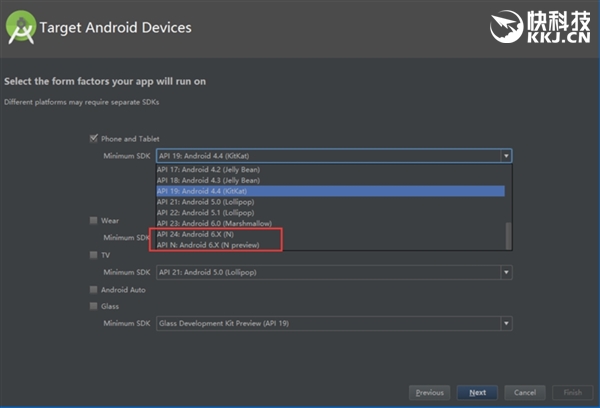Image resolution: width=600 pixels, height=408 pixels.
Task: Select API 24: Android 6.X (N)
Action: tap(331, 234)
